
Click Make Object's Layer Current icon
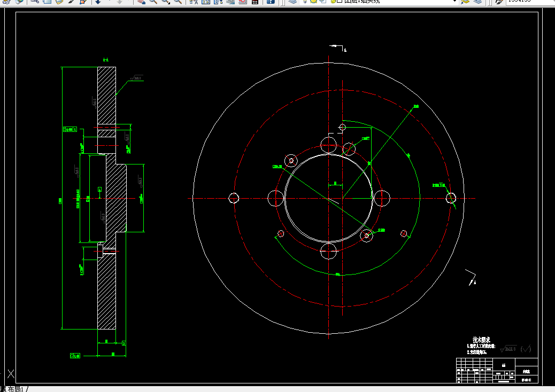click(465, 1)
